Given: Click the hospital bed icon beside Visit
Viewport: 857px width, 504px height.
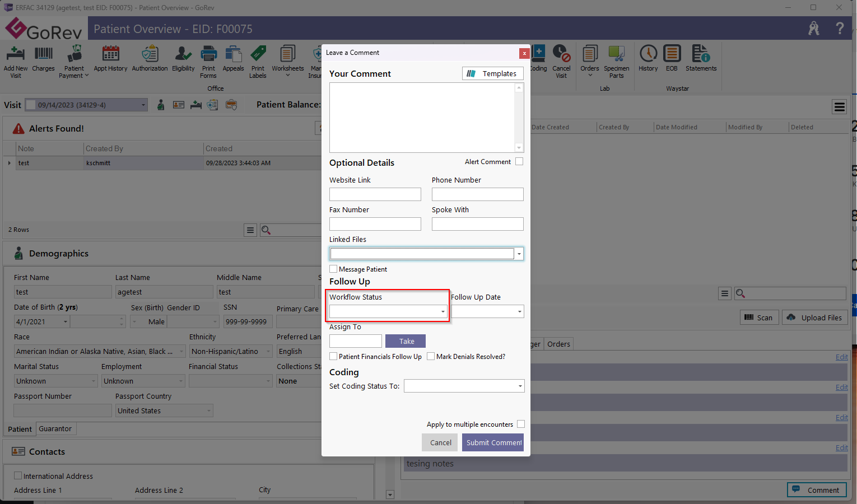Looking at the screenshot, I should click(x=196, y=105).
